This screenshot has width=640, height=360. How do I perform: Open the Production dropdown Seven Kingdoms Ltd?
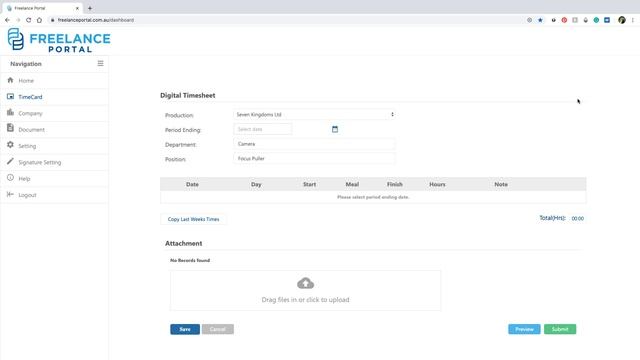point(314,115)
